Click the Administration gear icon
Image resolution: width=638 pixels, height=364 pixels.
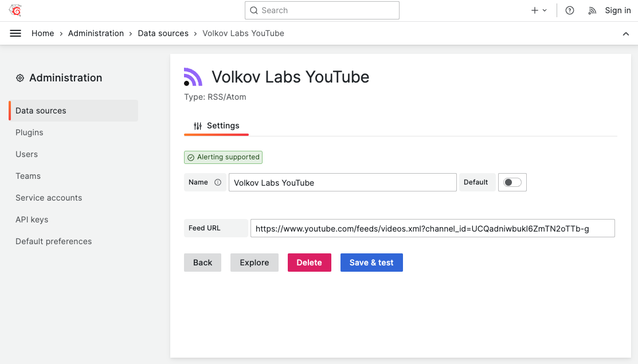pyautogui.click(x=20, y=77)
